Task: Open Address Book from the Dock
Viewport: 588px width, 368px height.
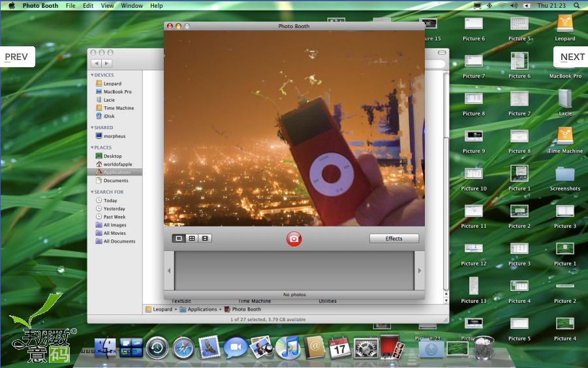Action: (x=314, y=347)
